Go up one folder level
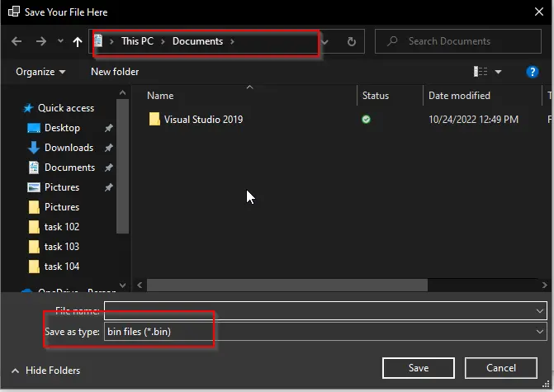The width and height of the screenshot is (554, 392). pos(78,41)
